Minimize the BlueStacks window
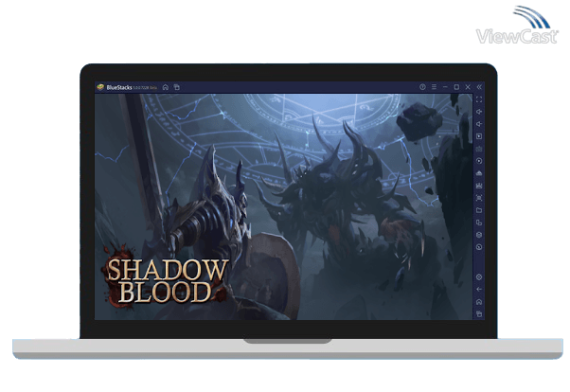This screenshot has width=570, height=392. click(x=445, y=87)
